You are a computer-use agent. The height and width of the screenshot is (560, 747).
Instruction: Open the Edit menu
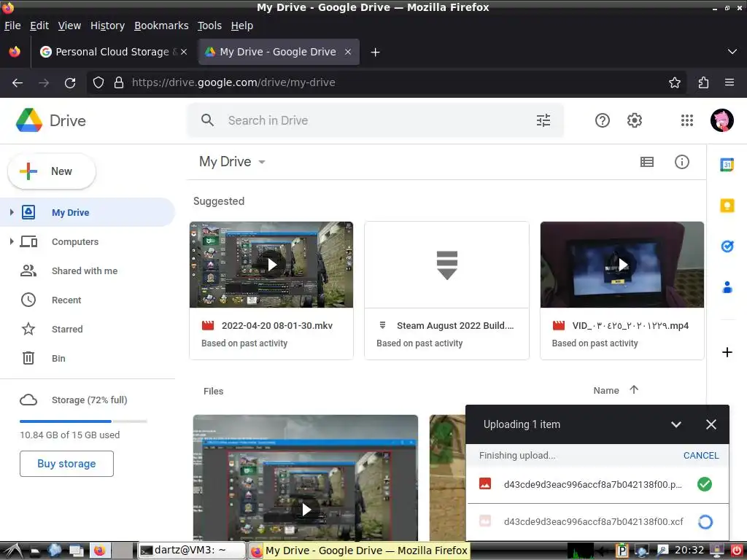pyautogui.click(x=39, y=26)
